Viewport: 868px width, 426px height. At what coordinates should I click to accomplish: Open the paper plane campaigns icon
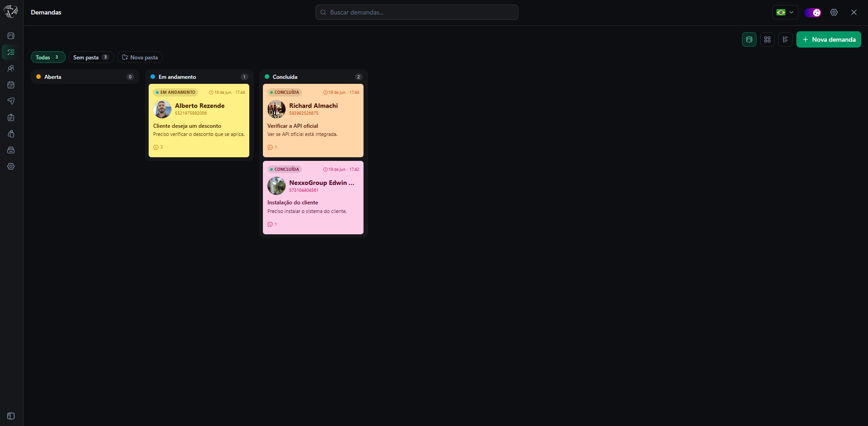pyautogui.click(x=11, y=101)
